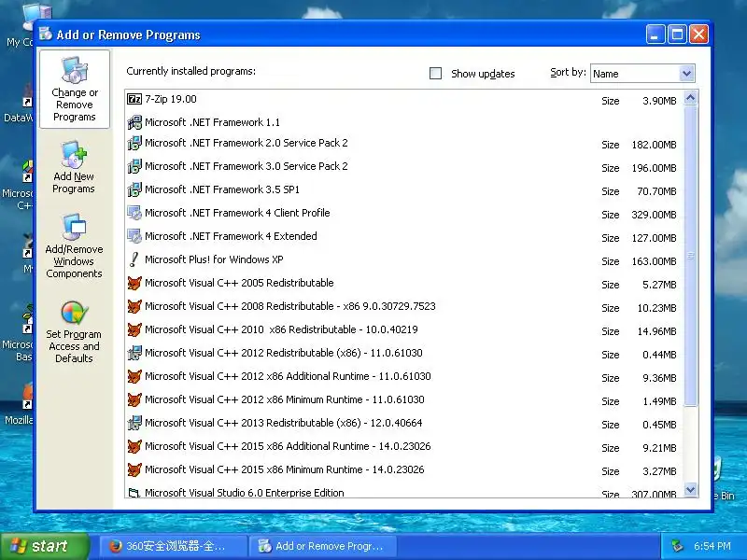Click the Visual C++ 2013 Redistributable (x86) icon

point(134,423)
